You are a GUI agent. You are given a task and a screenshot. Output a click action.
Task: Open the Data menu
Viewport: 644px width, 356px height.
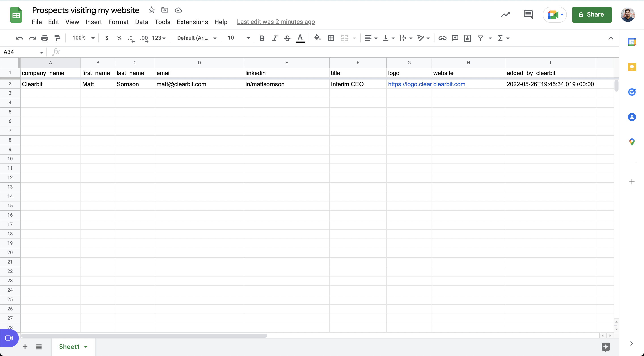pyautogui.click(x=142, y=22)
